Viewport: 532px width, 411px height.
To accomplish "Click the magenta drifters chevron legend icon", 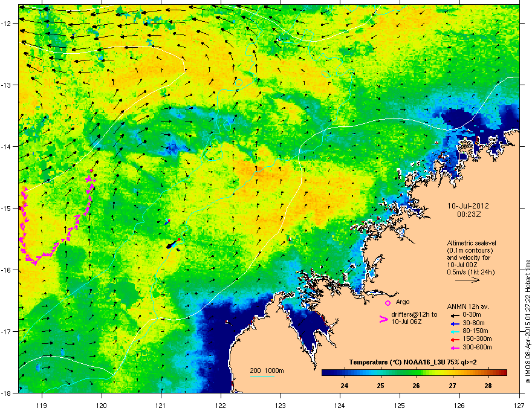I will (383, 319).
